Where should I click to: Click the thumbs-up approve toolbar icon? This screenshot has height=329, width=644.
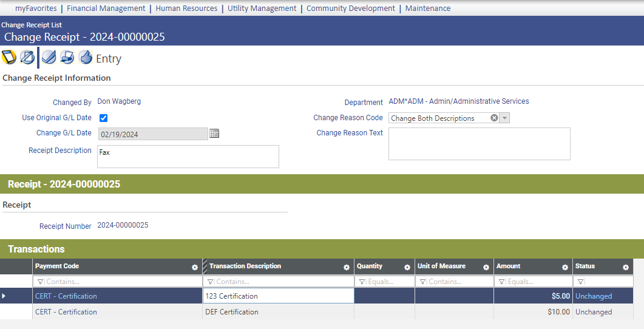86,57
